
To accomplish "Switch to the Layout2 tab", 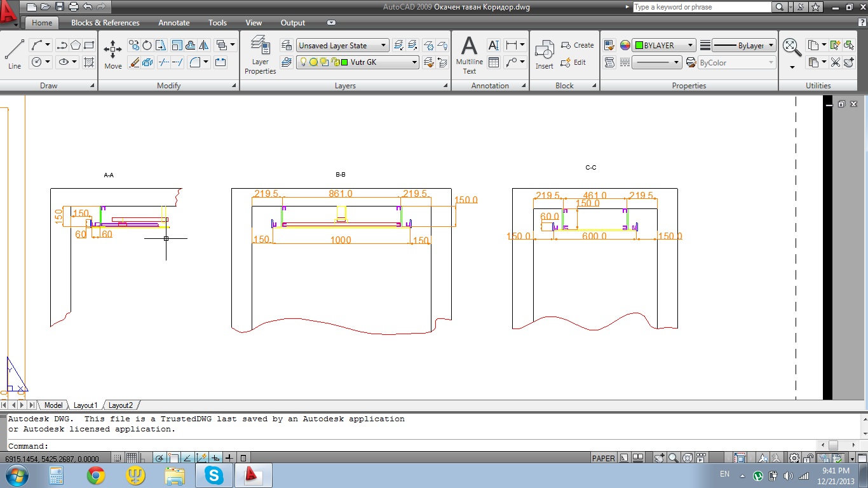I will (x=121, y=405).
